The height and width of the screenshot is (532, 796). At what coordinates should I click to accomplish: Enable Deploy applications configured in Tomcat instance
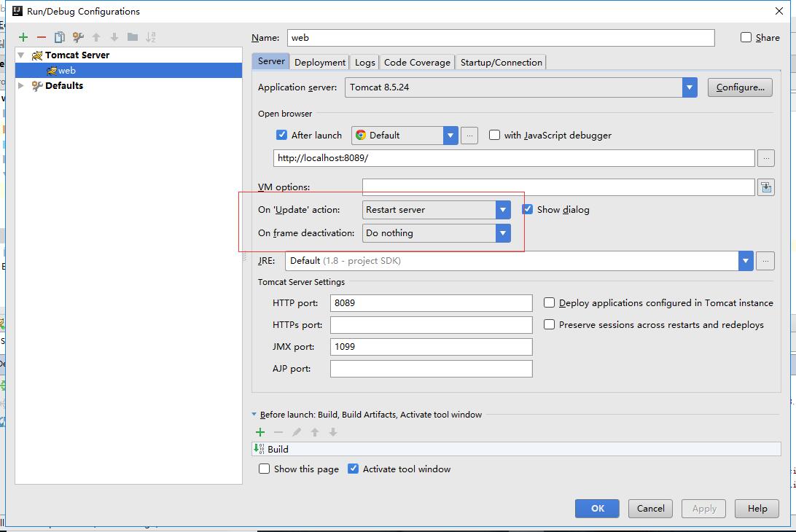click(549, 302)
